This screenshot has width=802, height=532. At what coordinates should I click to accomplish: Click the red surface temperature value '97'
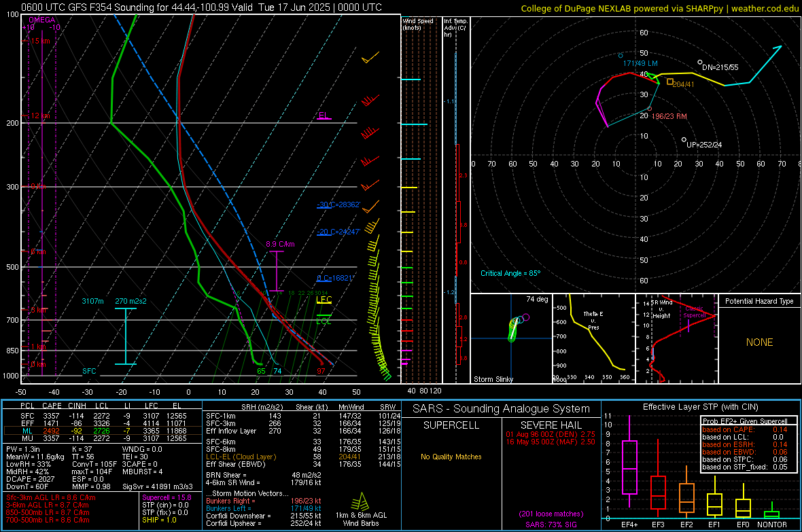pyautogui.click(x=321, y=372)
